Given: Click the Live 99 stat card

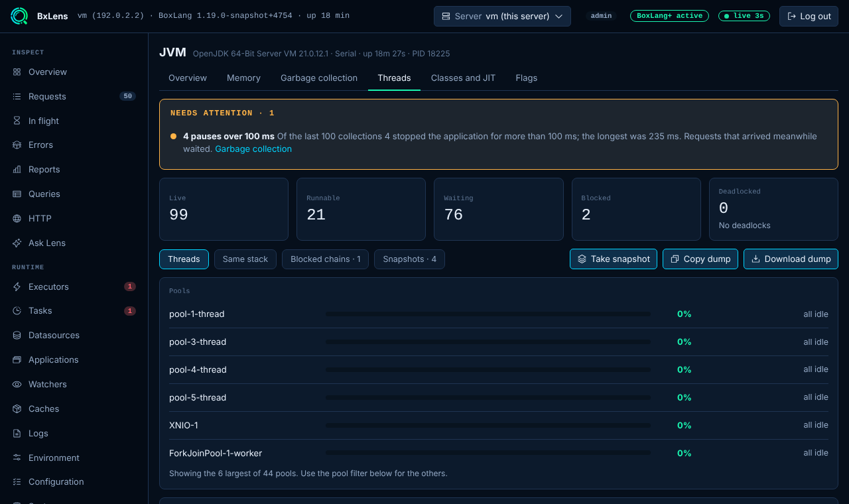Looking at the screenshot, I should pyautogui.click(x=224, y=209).
